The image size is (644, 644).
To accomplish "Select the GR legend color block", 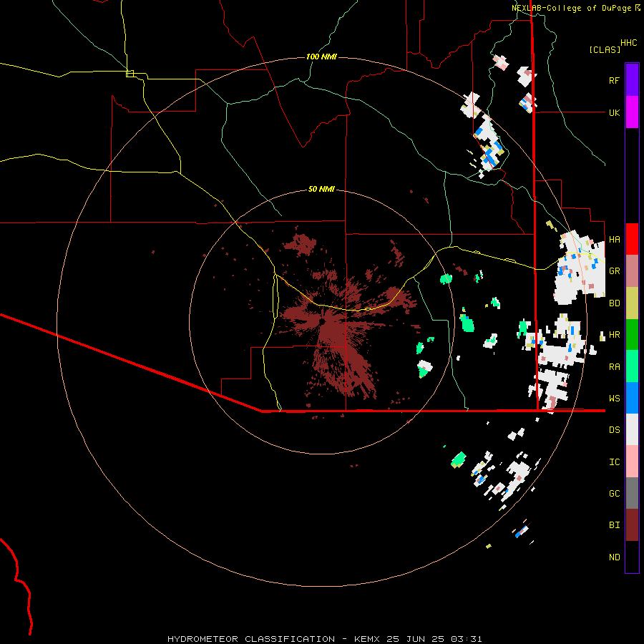I will (x=632, y=271).
